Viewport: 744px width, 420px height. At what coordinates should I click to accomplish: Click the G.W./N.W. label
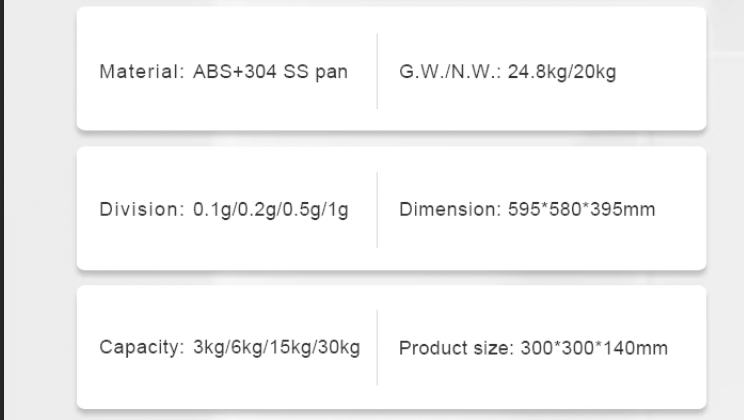[450, 72]
